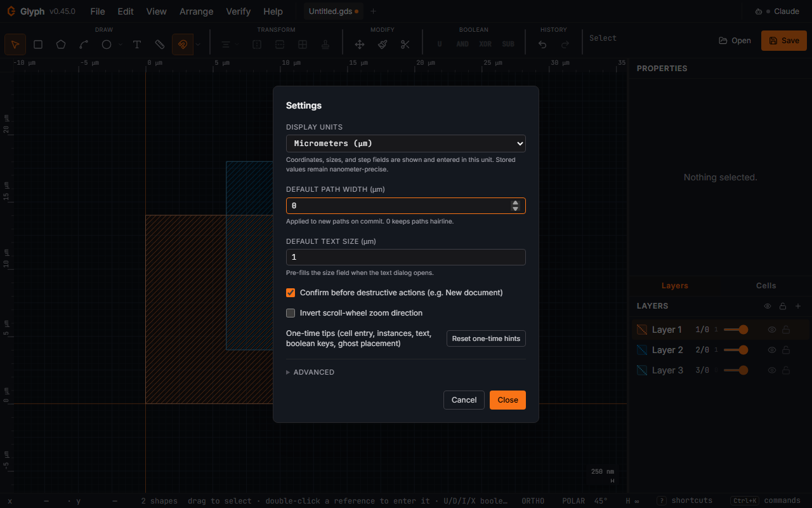Choose the Text tool
The height and width of the screenshot is (508, 812).
tap(137, 44)
